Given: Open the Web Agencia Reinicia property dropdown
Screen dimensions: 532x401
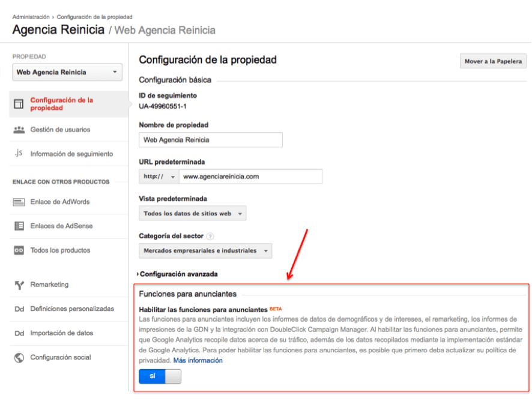Looking at the screenshot, I should click(x=67, y=73).
